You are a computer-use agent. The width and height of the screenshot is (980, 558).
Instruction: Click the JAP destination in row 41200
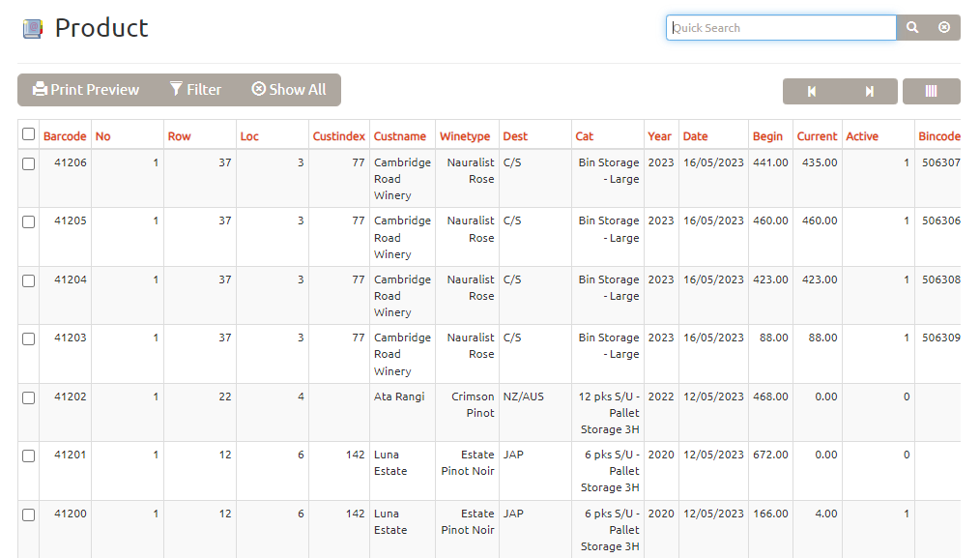coord(513,514)
